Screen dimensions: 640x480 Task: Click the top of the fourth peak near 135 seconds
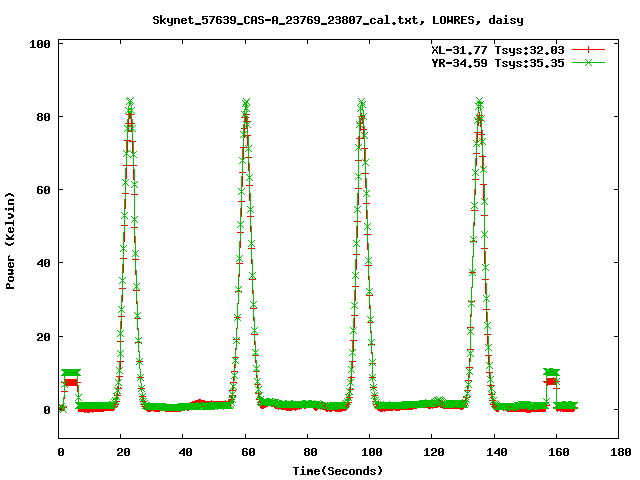[480, 101]
